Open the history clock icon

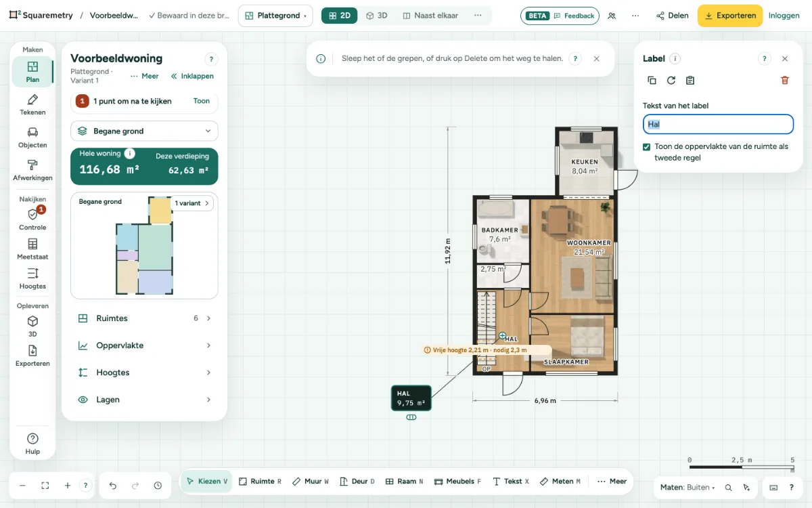click(158, 486)
